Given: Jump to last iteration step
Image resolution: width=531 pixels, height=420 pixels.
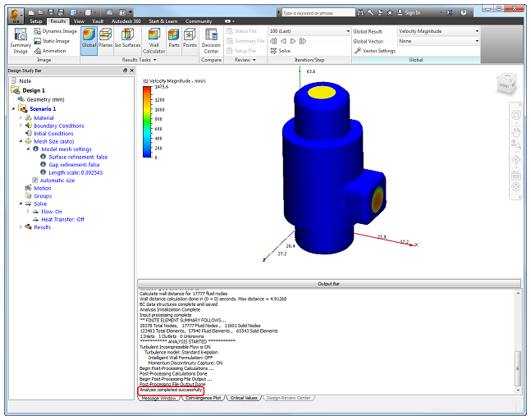Looking at the screenshot, I should pos(303,41).
